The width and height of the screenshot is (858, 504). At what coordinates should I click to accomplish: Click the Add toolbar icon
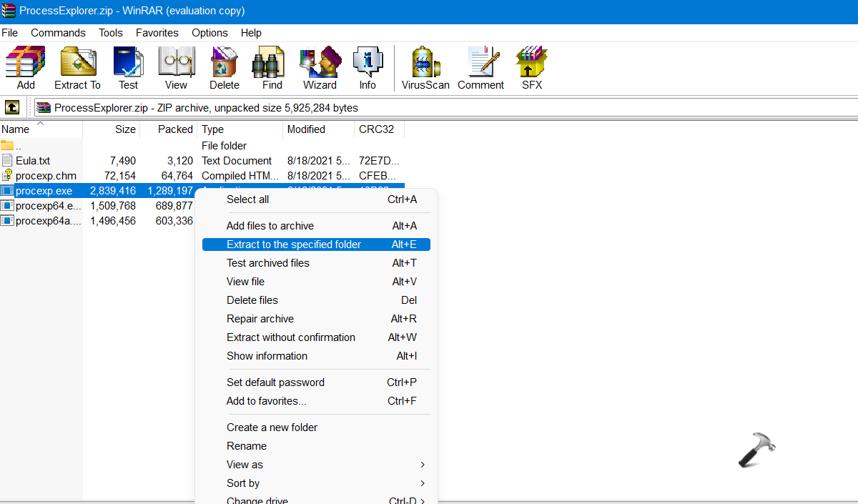[x=26, y=68]
